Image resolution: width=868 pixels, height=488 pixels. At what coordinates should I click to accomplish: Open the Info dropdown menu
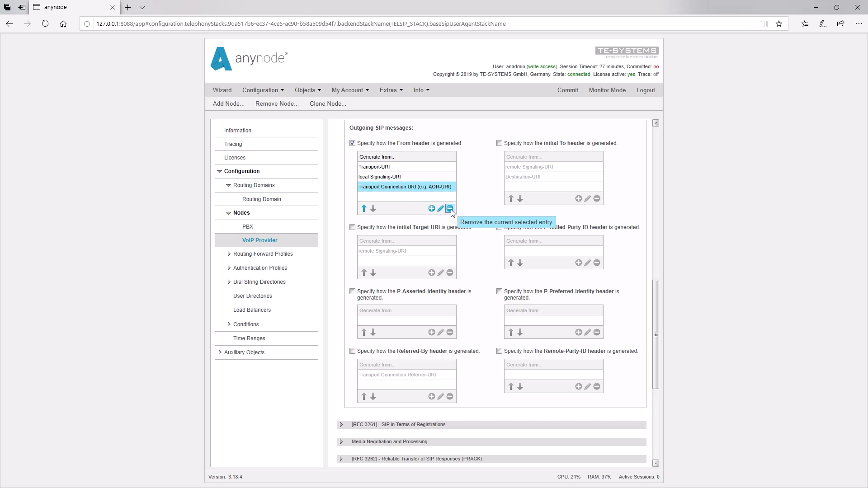click(x=421, y=90)
